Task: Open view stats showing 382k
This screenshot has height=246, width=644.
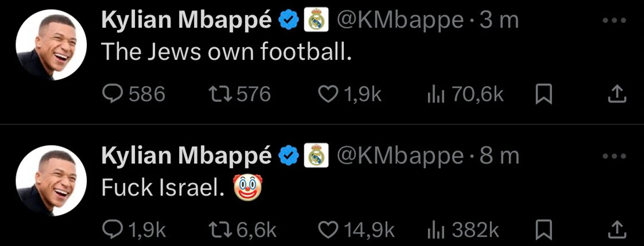Action: coord(434,230)
